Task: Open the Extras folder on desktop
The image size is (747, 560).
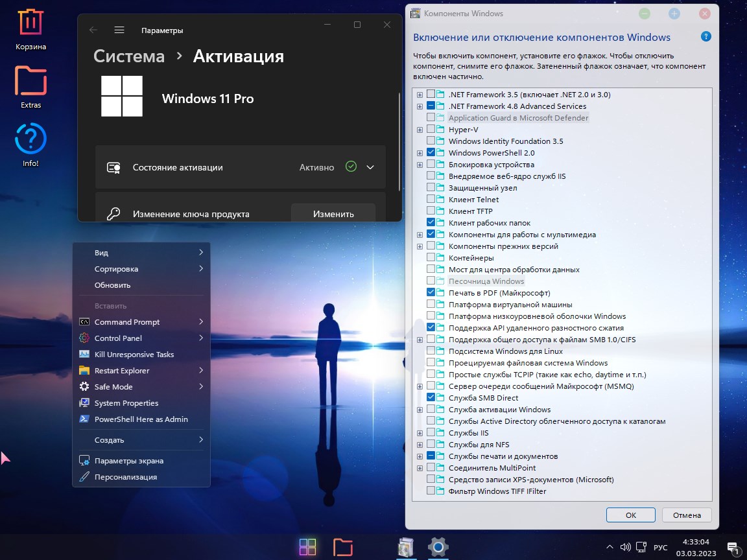Action: tap(30, 81)
